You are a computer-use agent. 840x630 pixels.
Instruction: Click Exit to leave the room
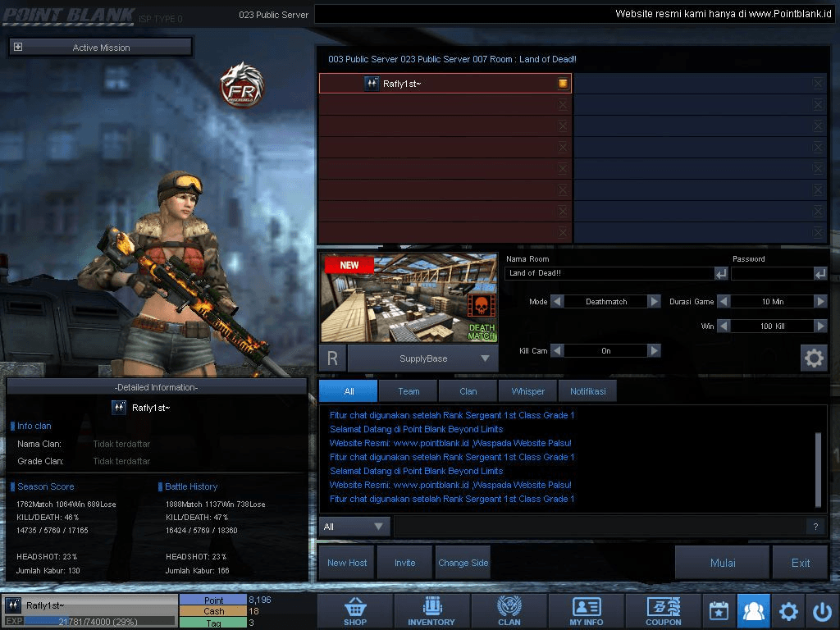click(x=801, y=563)
